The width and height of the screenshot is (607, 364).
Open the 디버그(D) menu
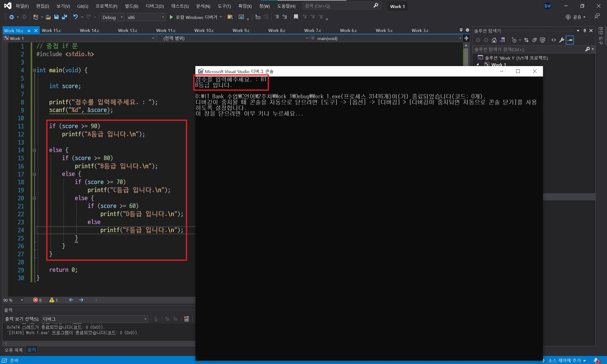[x=154, y=6]
